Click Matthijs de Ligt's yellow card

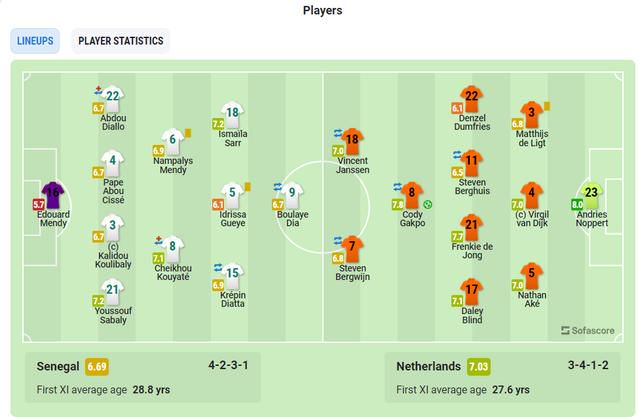[547, 106]
